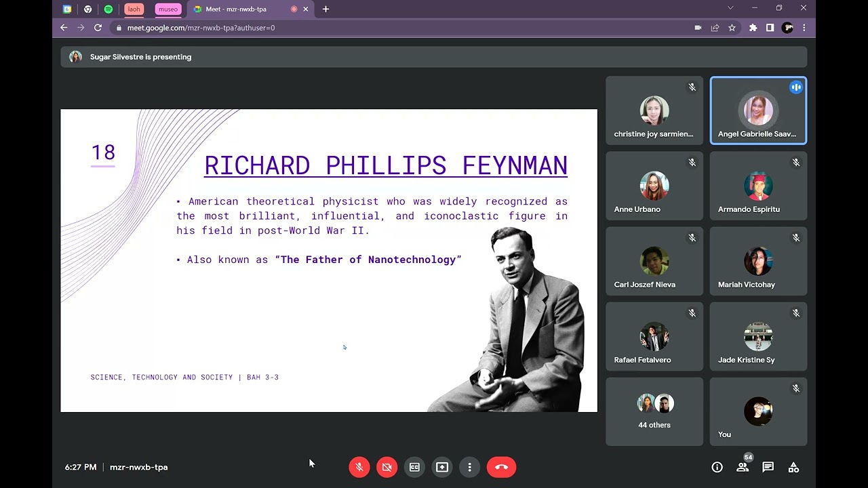
Task: Switch to the pinned Spotify tab
Action: (x=108, y=9)
